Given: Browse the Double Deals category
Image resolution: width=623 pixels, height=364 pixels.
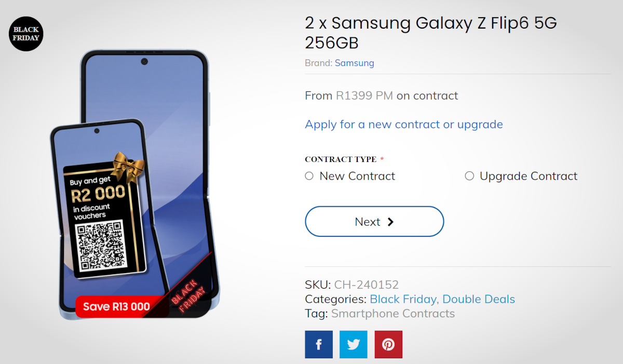Looking at the screenshot, I should coord(479,299).
